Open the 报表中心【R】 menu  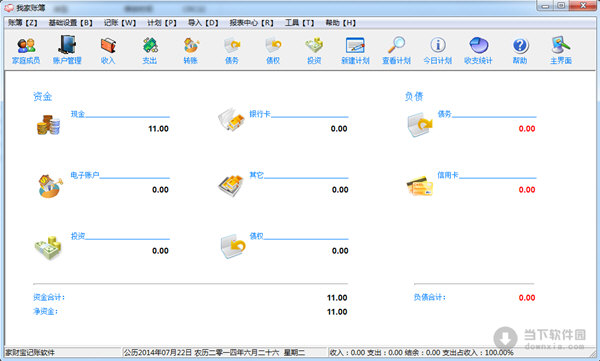[251, 23]
